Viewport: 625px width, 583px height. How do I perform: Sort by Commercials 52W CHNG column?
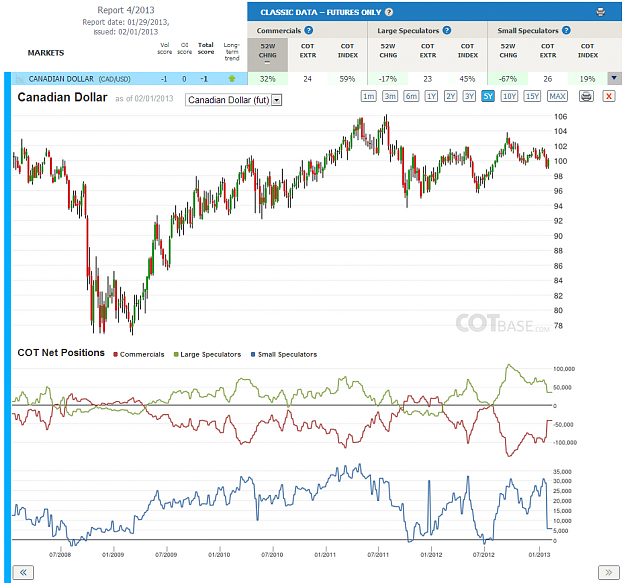click(x=267, y=54)
